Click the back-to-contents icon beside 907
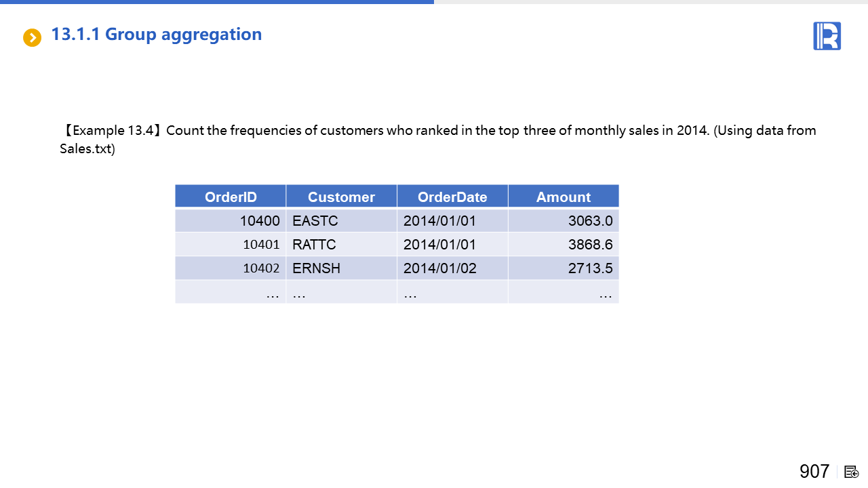This screenshot has width=868, height=488. coord(852,472)
